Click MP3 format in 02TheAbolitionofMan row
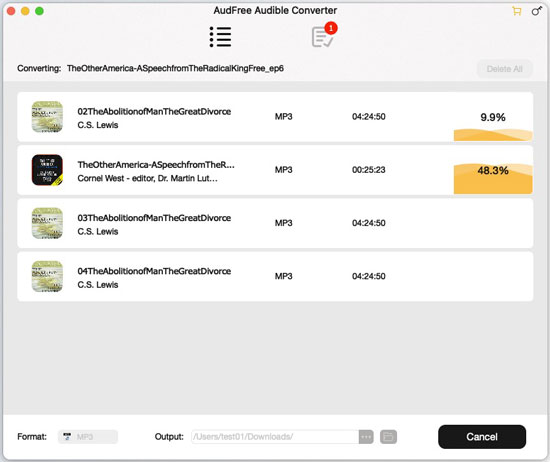The image size is (550, 462). click(x=283, y=116)
